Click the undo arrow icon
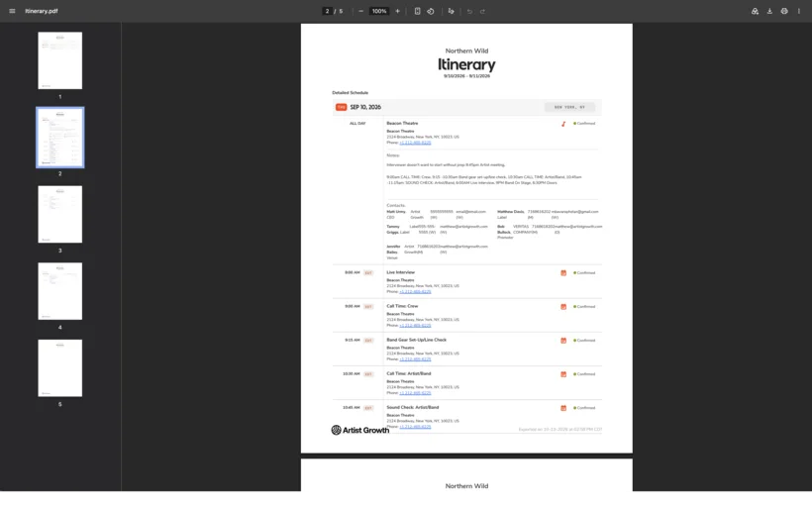Screen dimensions: 812x508 click(x=469, y=12)
